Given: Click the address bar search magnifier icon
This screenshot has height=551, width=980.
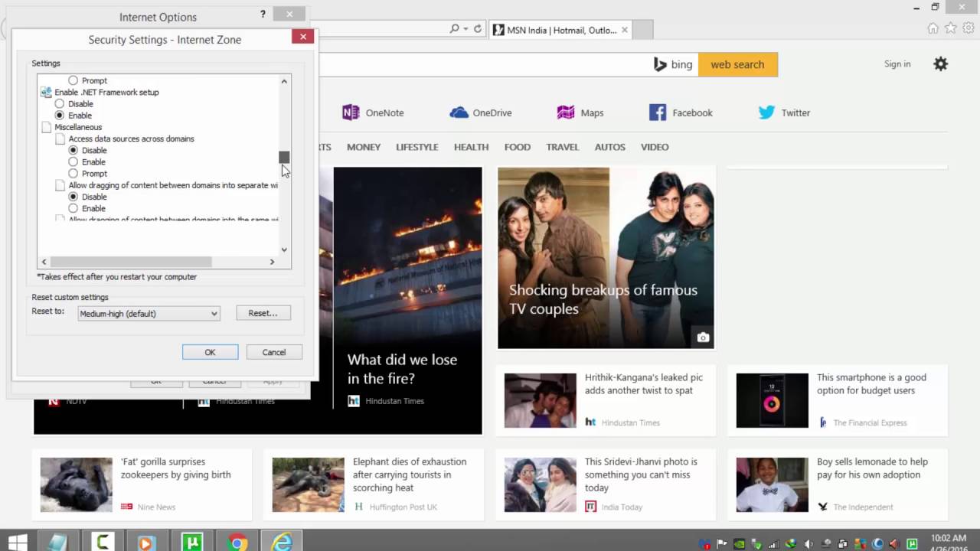Looking at the screenshot, I should [x=454, y=29].
